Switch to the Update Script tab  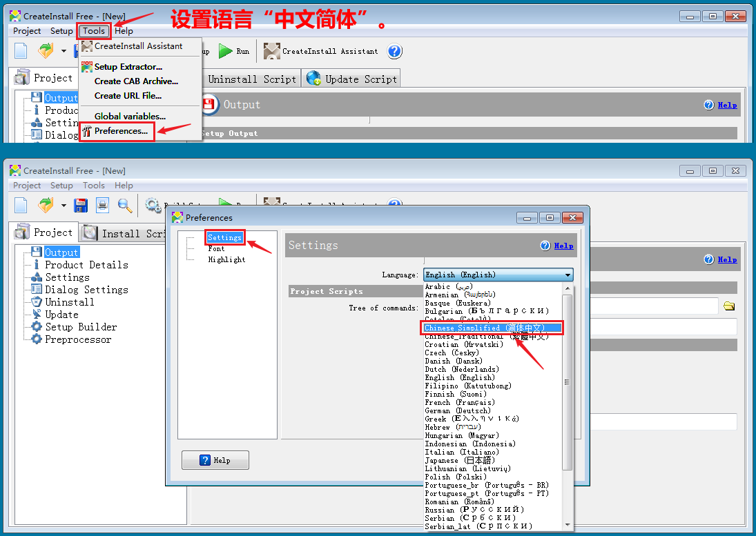[x=352, y=79]
